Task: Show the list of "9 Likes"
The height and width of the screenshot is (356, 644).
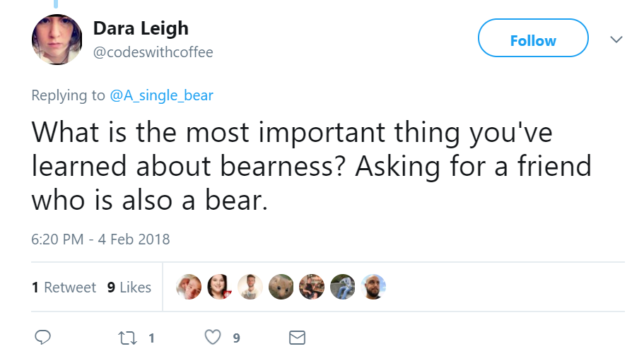Action: (129, 287)
